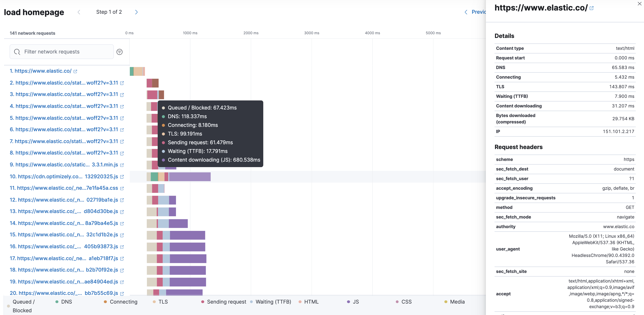Open external link for the cdn.optimizely request
This screenshot has width=644, height=315.
tap(122, 176)
